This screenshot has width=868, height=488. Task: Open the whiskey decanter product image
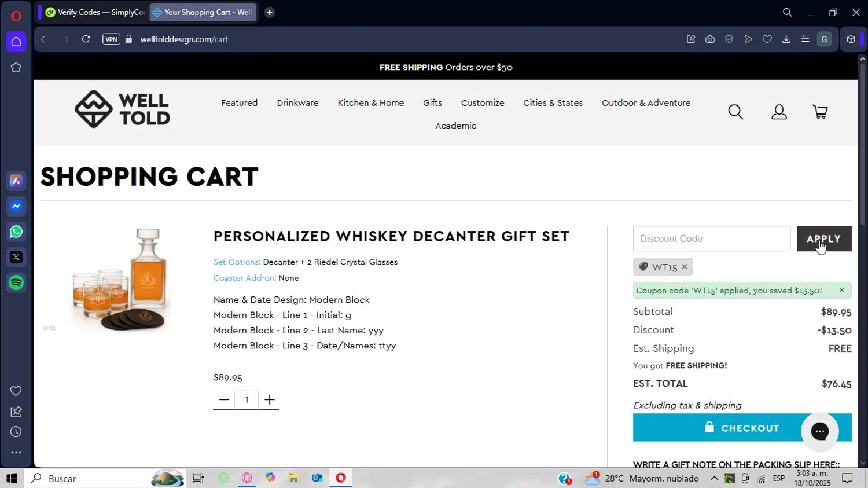[119, 280]
